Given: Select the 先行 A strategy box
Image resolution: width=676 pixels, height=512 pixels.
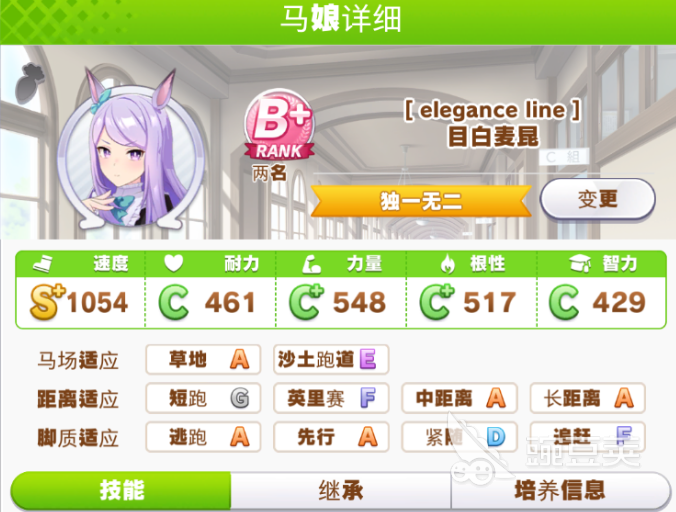Looking at the screenshot, I should click(331, 437).
